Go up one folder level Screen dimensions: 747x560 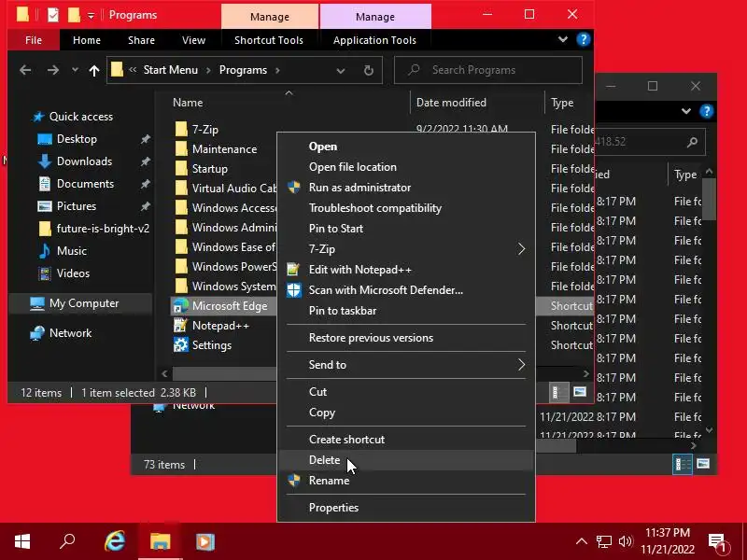click(x=94, y=71)
